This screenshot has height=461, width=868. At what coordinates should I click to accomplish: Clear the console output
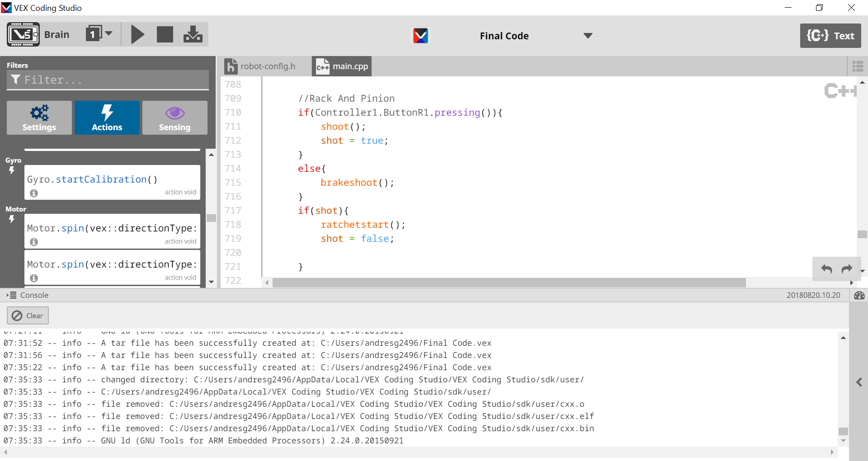28,315
